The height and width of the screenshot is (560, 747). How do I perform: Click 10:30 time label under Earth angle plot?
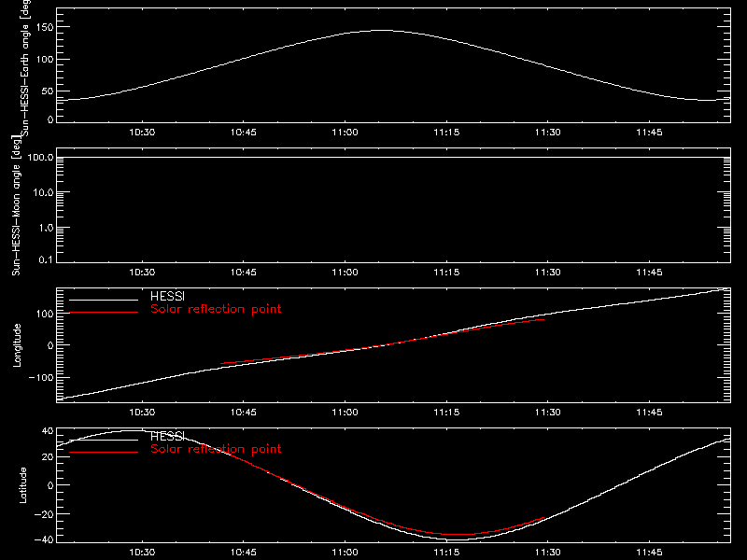(x=142, y=132)
